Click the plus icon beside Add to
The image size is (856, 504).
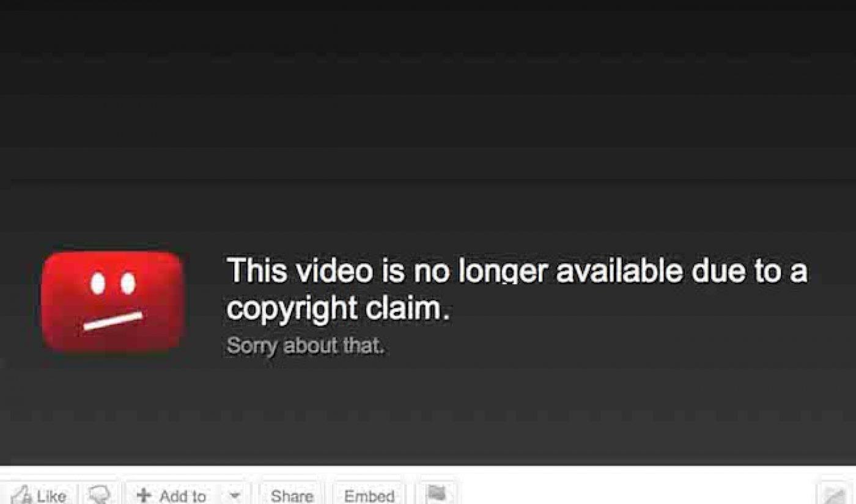click(x=144, y=495)
